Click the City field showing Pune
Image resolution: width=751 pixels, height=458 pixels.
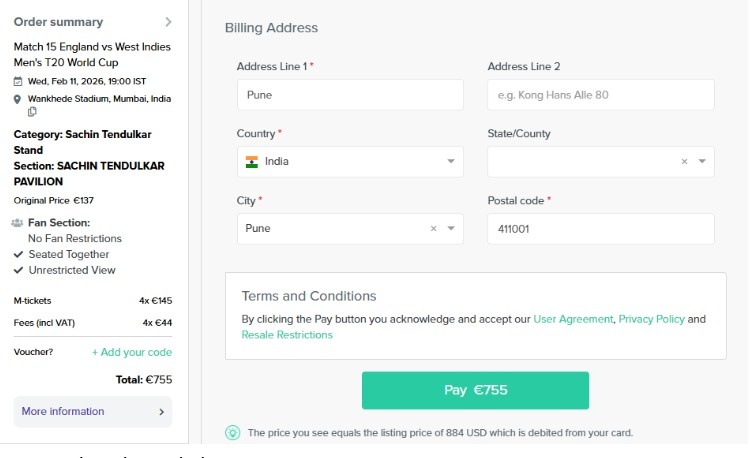pyautogui.click(x=350, y=229)
